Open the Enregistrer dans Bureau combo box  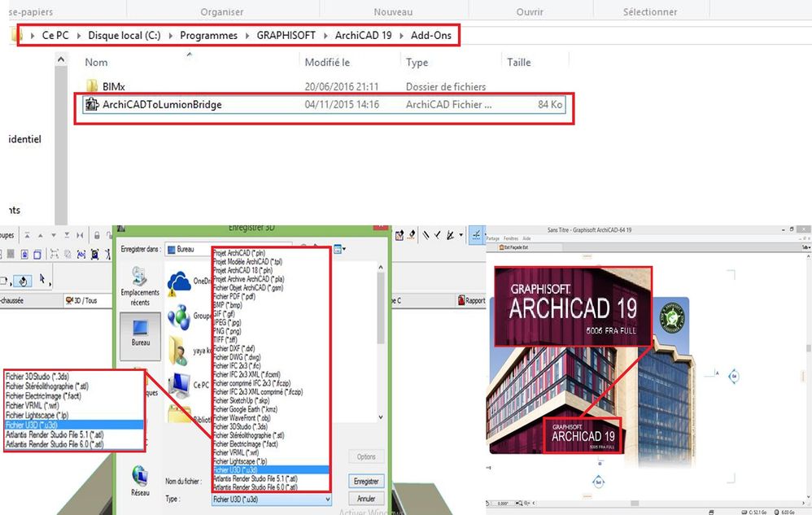228,249
